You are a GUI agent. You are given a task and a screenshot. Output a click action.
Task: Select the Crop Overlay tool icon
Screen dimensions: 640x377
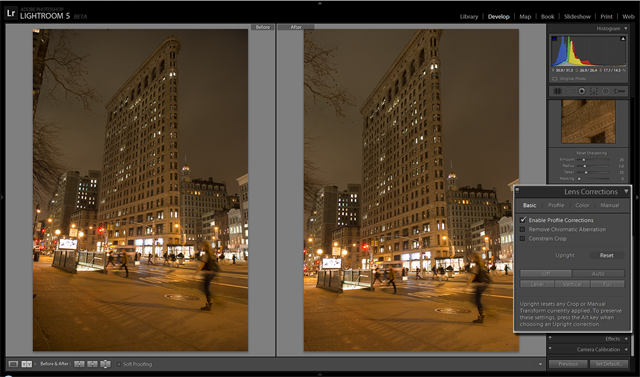click(558, 91)
